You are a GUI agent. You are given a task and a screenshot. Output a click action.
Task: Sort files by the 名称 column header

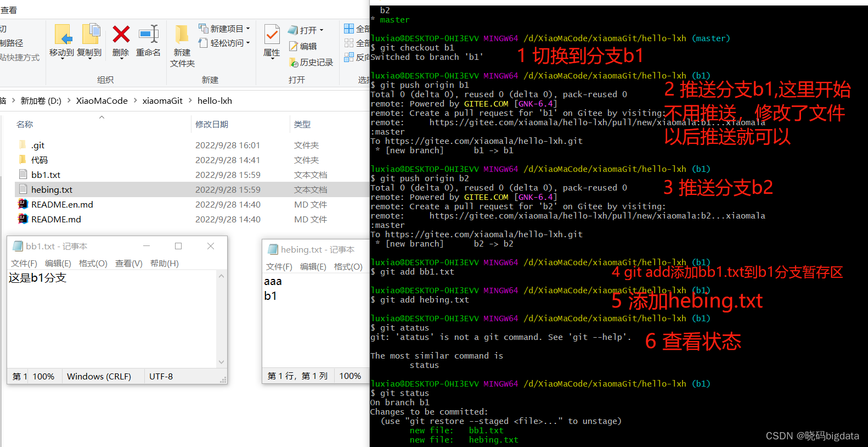(x=25, y=125)
